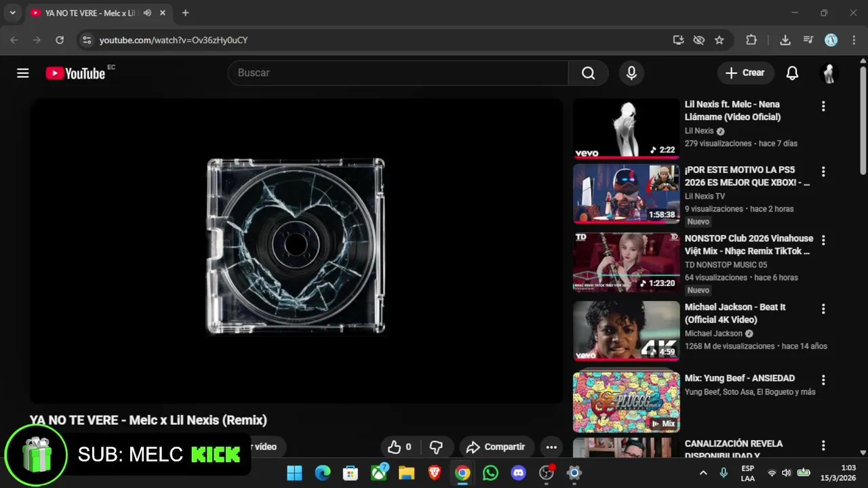Open Discord from taskbar
Viewport: 868px width, 488px height.
(x=519, y=473)
